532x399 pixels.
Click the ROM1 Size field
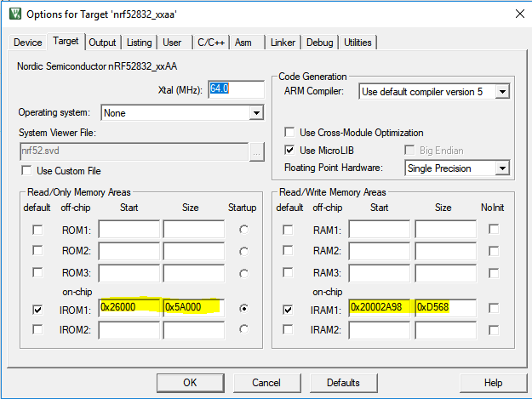194,229
